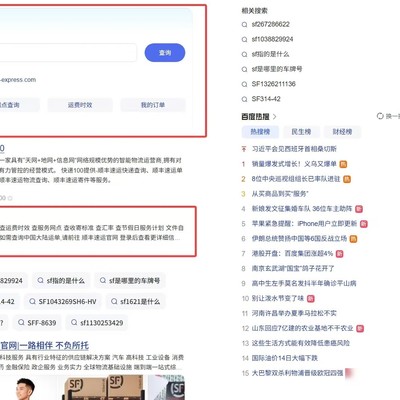Viewport: 400px width, 400px height.
Task: Open pinned hot item 习近平会见西班牙首相桑切斯
Action: click(294, 149)
